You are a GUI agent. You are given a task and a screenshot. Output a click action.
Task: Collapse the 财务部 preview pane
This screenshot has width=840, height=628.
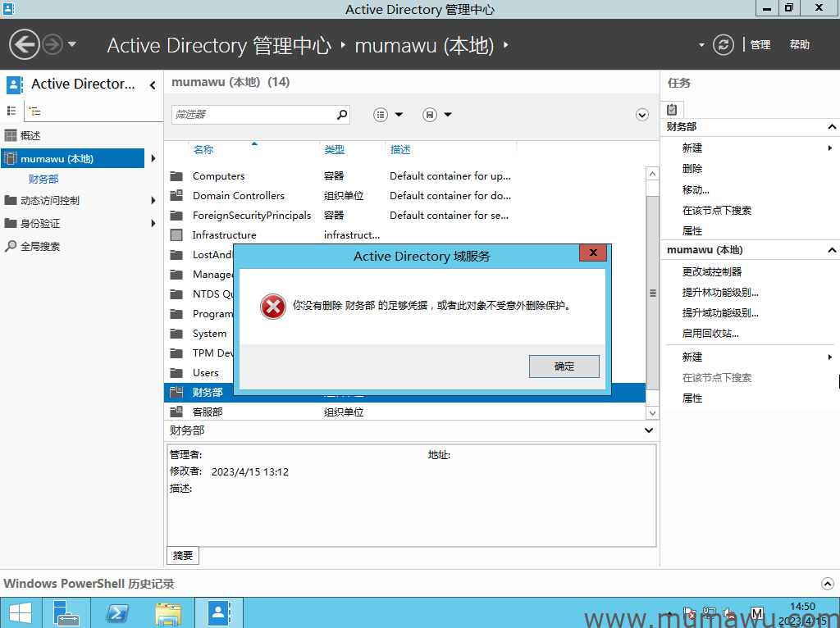coord(649,430)
